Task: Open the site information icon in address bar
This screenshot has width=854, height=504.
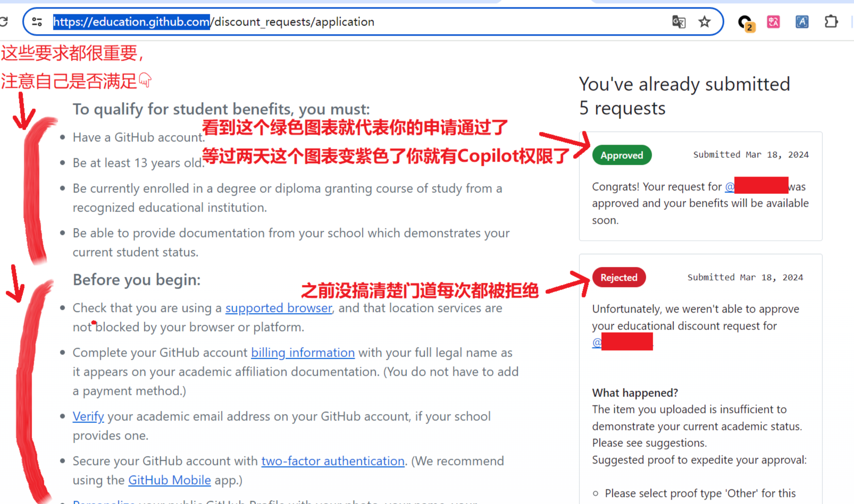Action: pyautogui.click(x=37, y=22)
